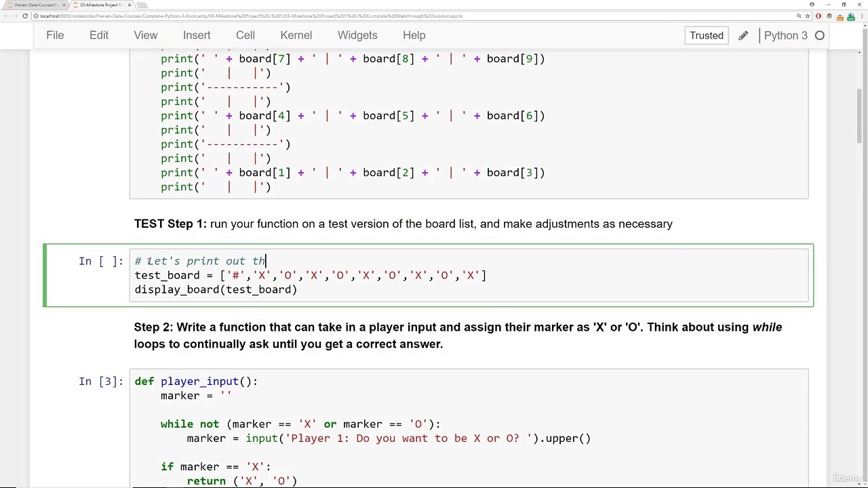Click the test_board assignment line
Screen dimensions: 868x488
pyautogui.click(x=311, y=275)
